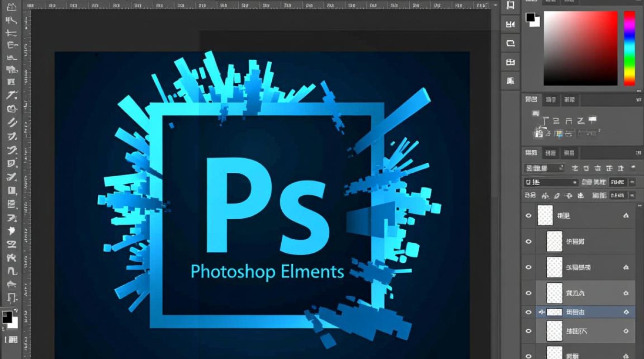Open the topmost icon in the collapsed panel dock
644x359 pixels.
tap(511, 6)
